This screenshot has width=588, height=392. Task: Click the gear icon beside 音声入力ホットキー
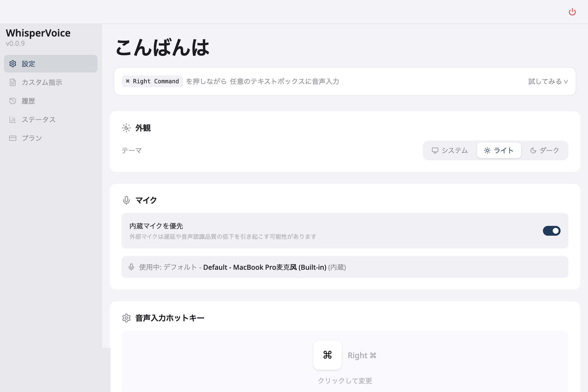pos(127,318)
